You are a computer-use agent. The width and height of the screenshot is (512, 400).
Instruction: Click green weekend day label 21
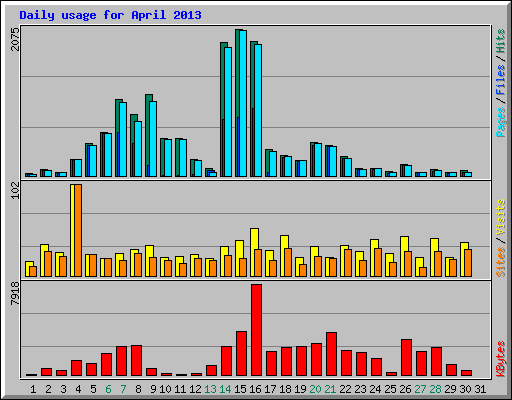click(330, 389)
